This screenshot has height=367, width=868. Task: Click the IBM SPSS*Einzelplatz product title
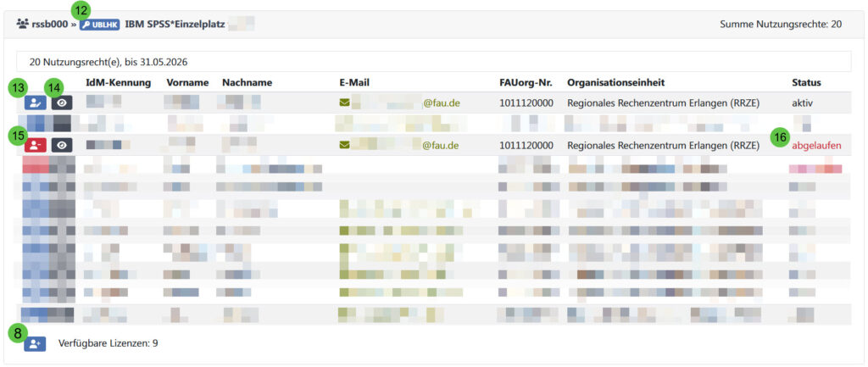pyautogui.click(x=175, y=25)
